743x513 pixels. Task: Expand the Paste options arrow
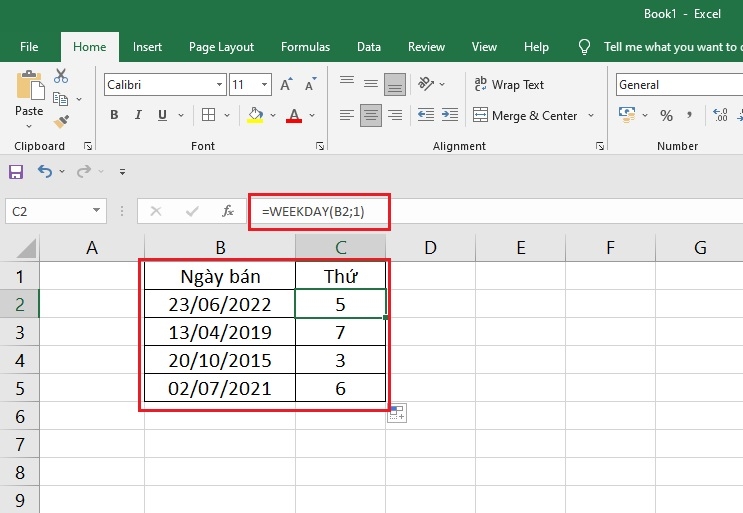29,126
